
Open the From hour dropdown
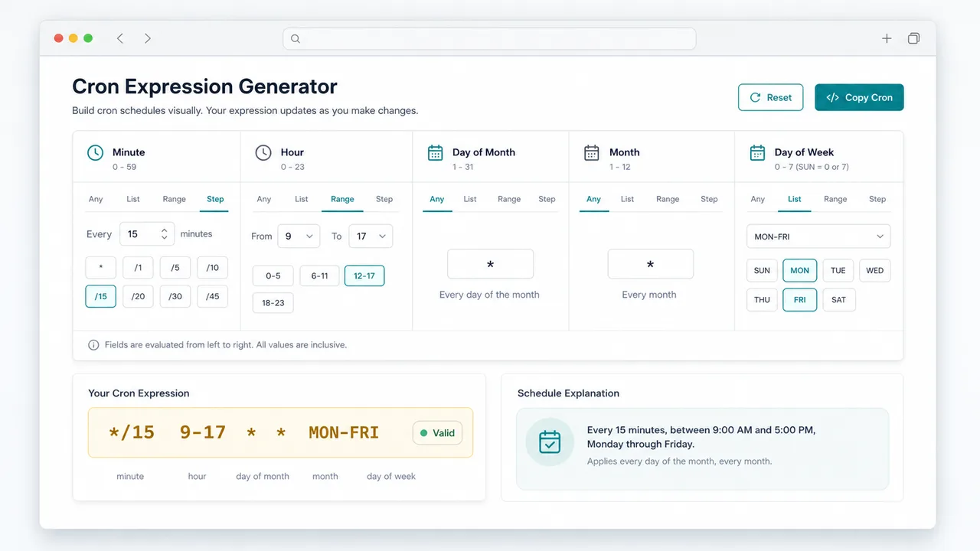coord(299,236)
